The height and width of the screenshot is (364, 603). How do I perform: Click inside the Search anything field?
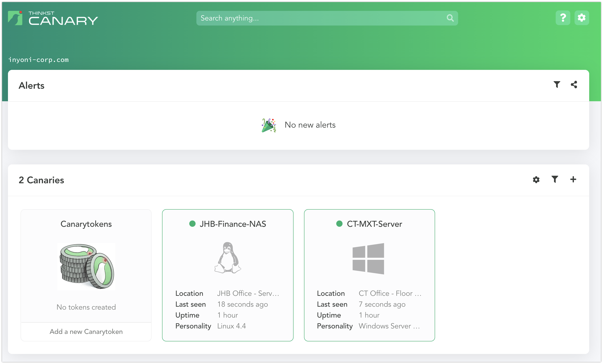point(294,18)
